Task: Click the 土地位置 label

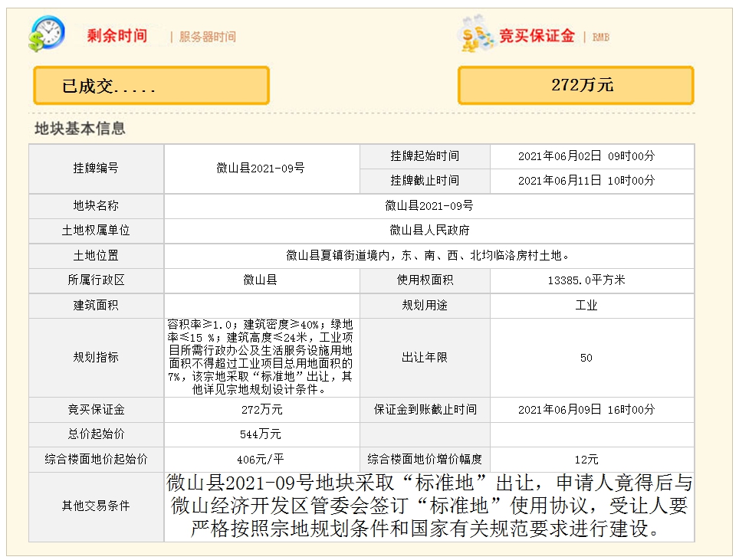Action: [96, 256]
